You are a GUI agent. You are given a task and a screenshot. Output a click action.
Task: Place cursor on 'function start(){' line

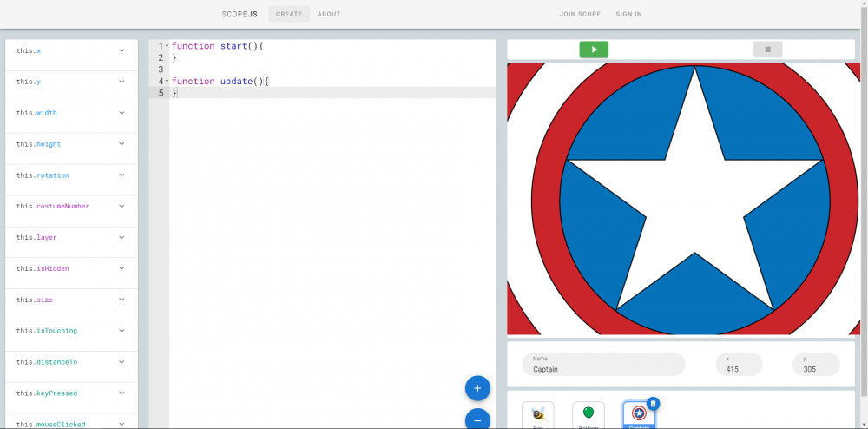(x=218, y=46)
